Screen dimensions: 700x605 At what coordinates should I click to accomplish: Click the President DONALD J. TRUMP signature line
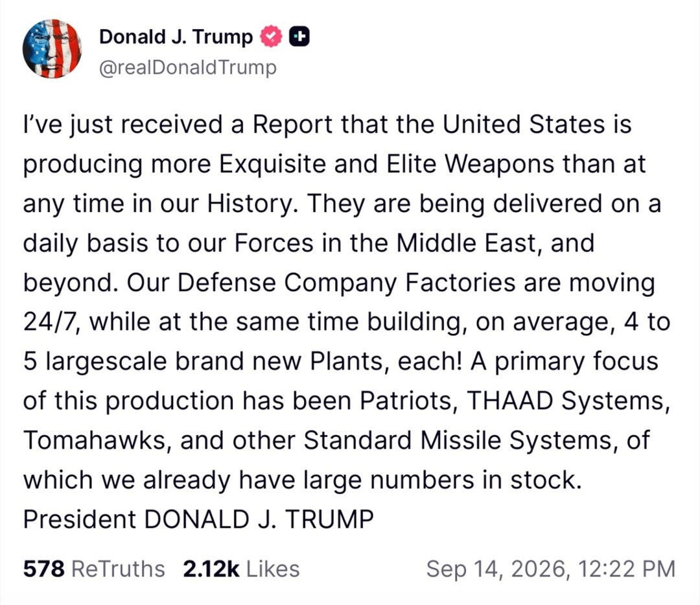pyautogui.click(x=198, y=519)
